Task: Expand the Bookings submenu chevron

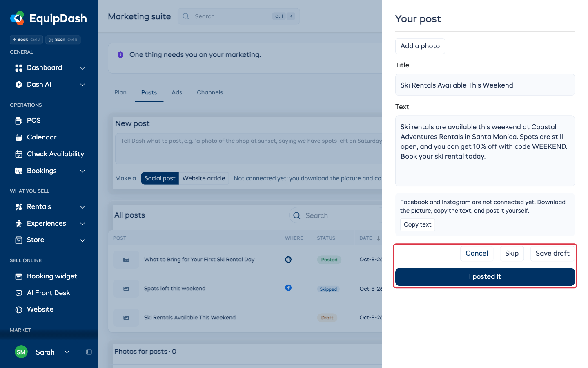Action: coord(82,171)
